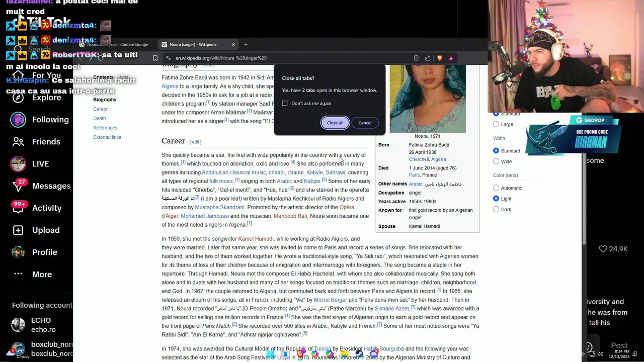Open Kamel Hamadi article link
Image resolution: width=644 pixels, height=362 pixels.
coord(256,239)
